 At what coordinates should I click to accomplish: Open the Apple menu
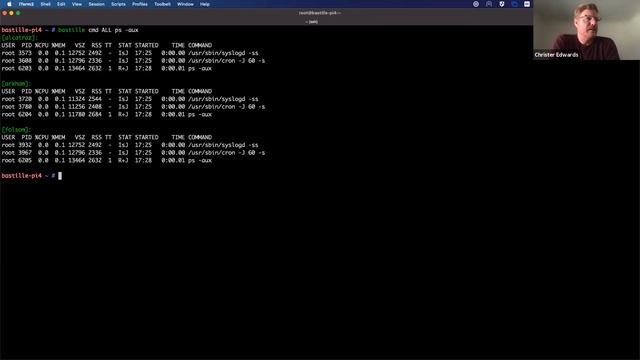click(x=9, y=4)
